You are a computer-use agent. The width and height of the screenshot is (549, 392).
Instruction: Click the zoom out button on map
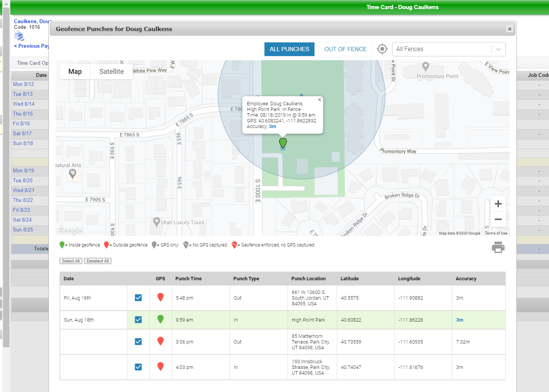(x=498, y=219)
